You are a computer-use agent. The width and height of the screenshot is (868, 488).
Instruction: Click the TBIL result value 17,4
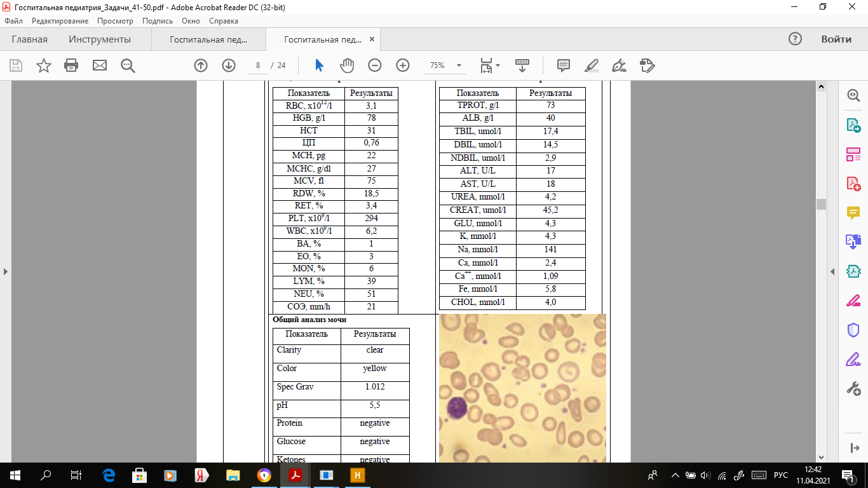coord(551,132)
